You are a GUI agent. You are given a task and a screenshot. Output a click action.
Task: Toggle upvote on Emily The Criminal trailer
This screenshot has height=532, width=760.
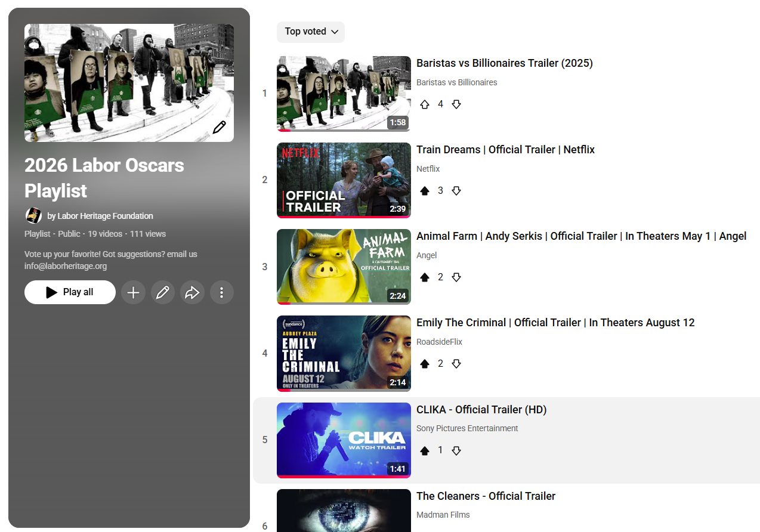click(x=425, y=364)
